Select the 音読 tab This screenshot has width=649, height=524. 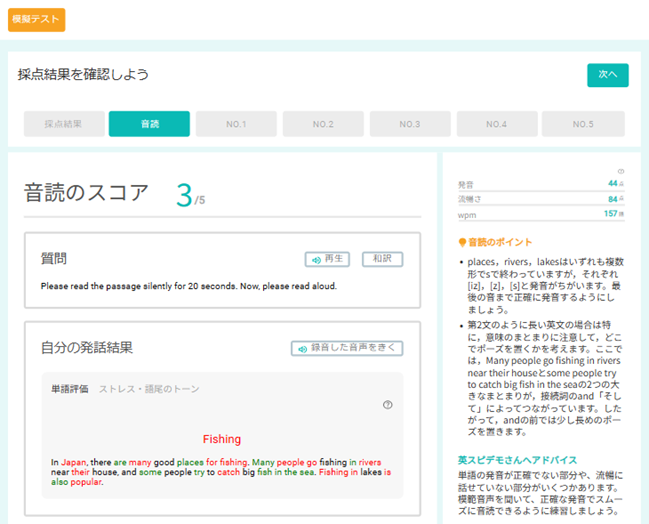[x=149, y=124]
